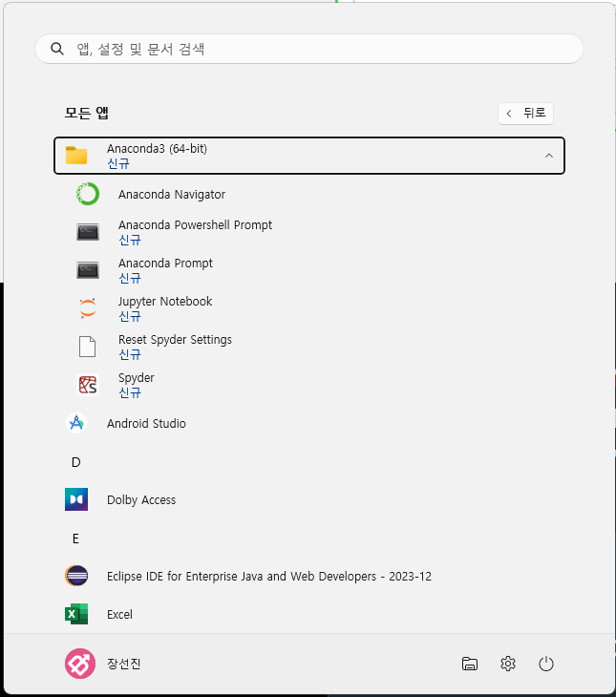Click the Android Studio label

point(146,423)
